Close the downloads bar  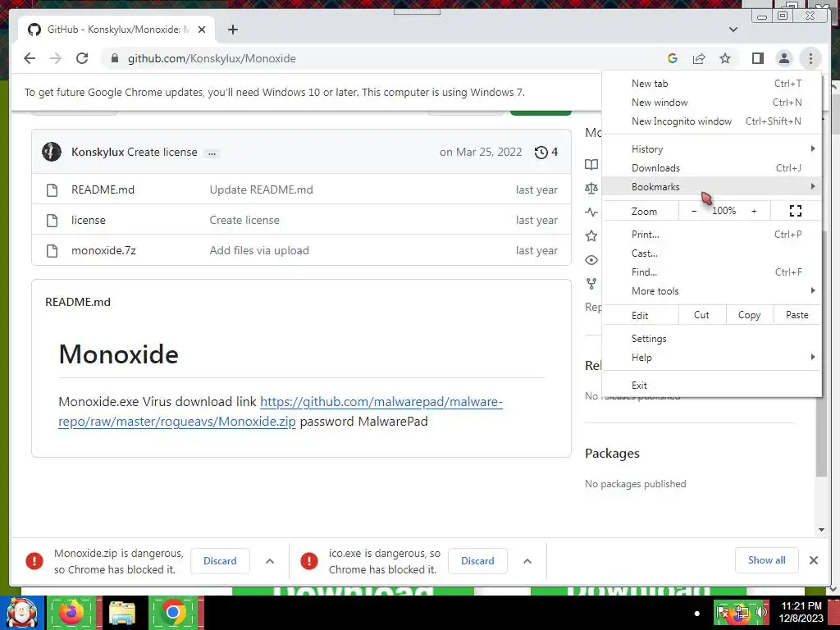tap(814, 560)
